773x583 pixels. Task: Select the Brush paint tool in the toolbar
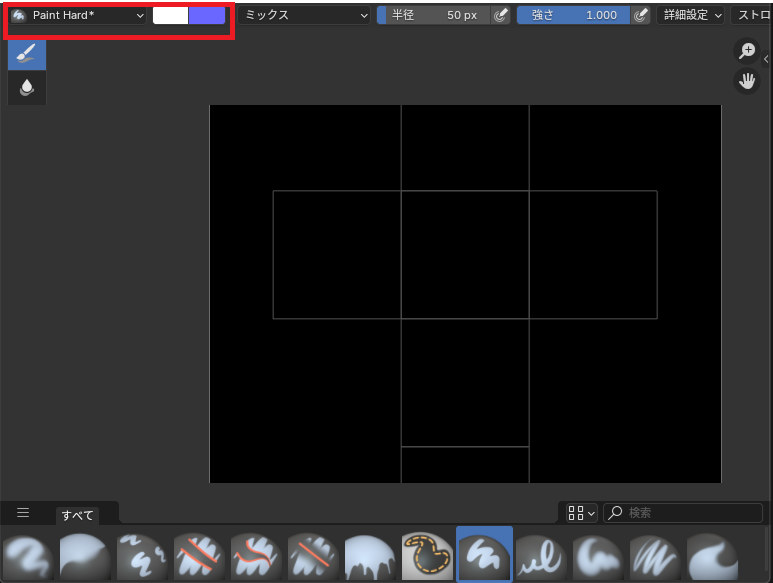27,54
